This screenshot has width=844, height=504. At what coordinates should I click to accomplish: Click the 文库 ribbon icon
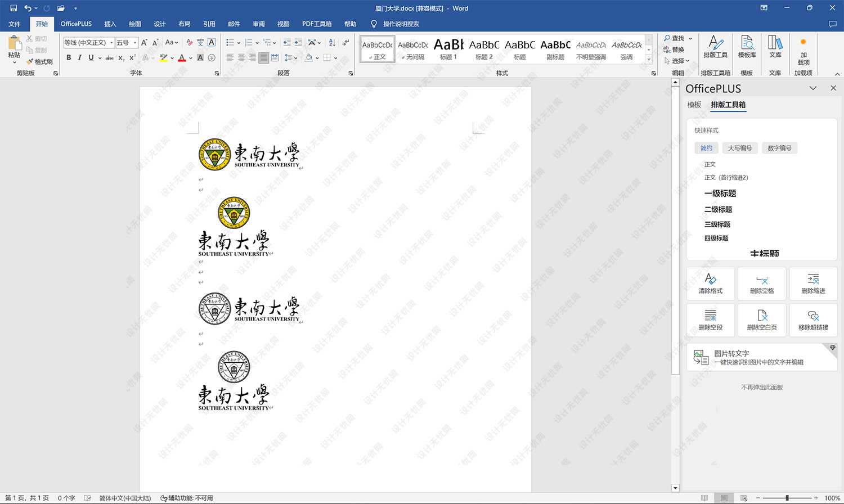click(775, 47)
